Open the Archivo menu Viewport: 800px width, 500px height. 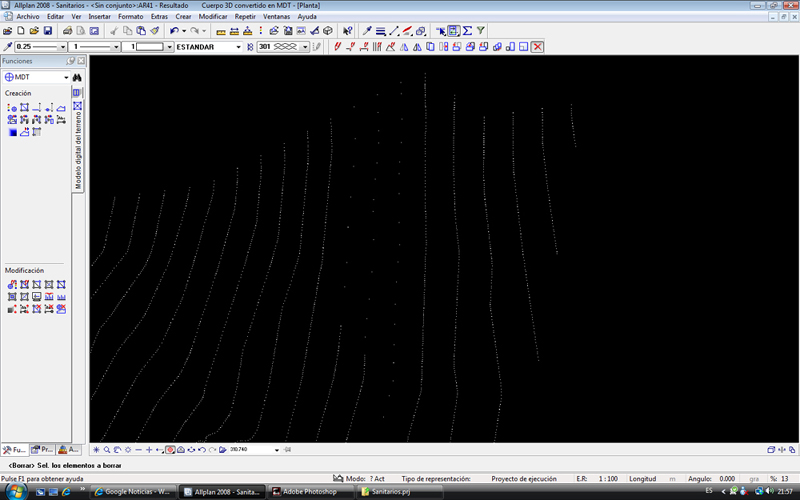(28, 17)
